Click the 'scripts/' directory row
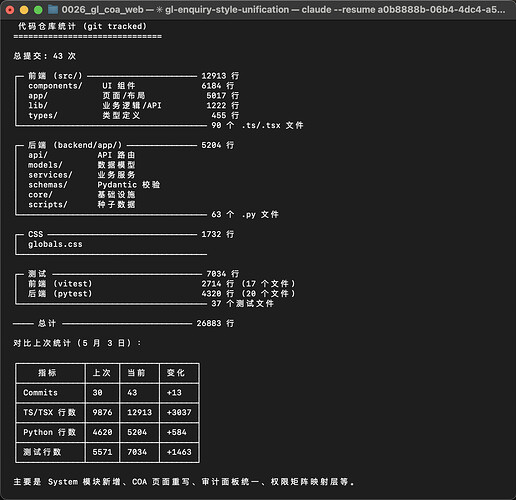516x500 pixels. (82, 204)
